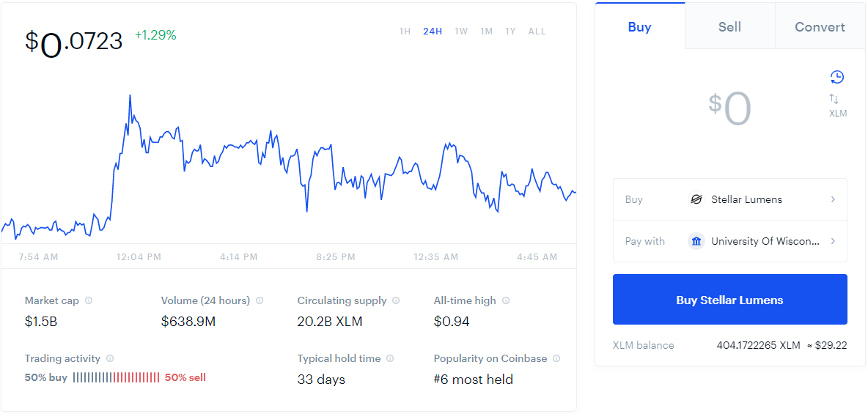Show Typical hold time info icon
Screen dimensions: 868x414
pos(390,358)
